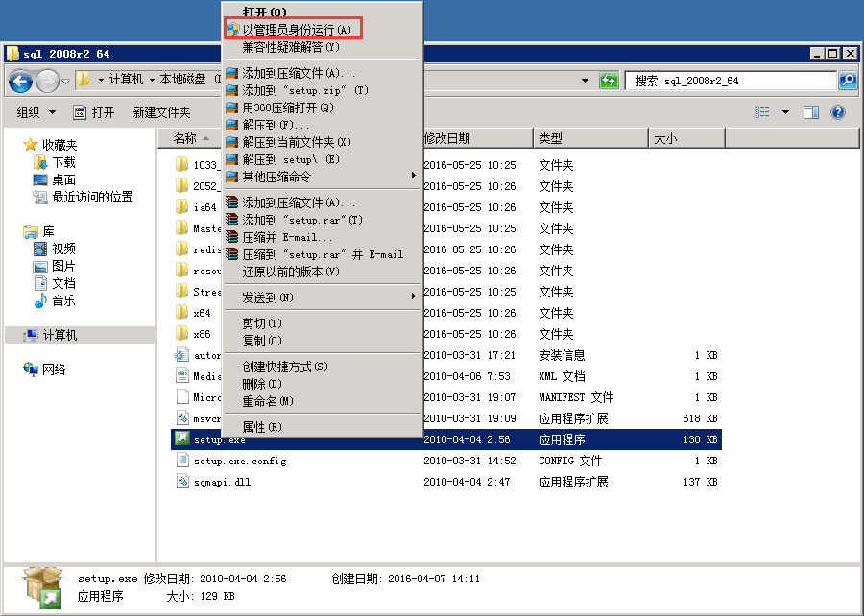Select 下载 in the navigation pane
The image size is (864, 616).
[x=55, y=162]
